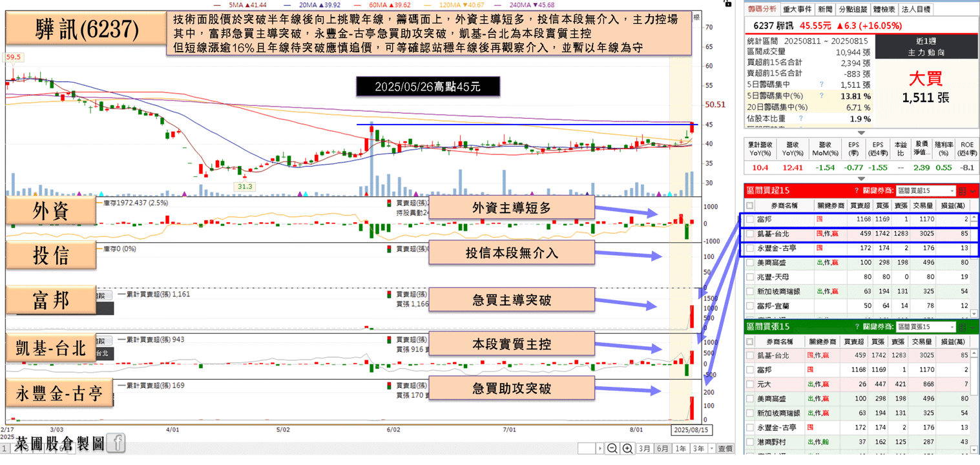Click the 大買 signal text
The height and width of the screenshot is (465, 980).
point(925,79)
